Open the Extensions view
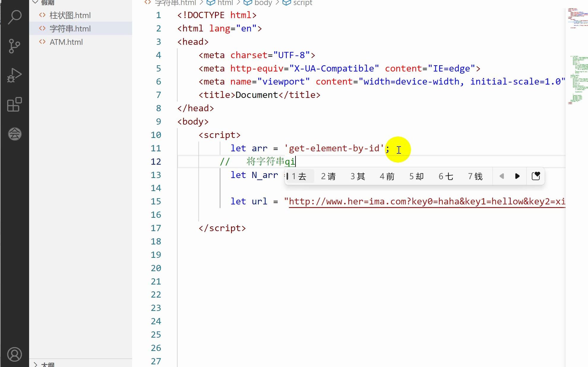Image resolution: width=588 pixels, height=367 pixels. click(x=15, y=104)
